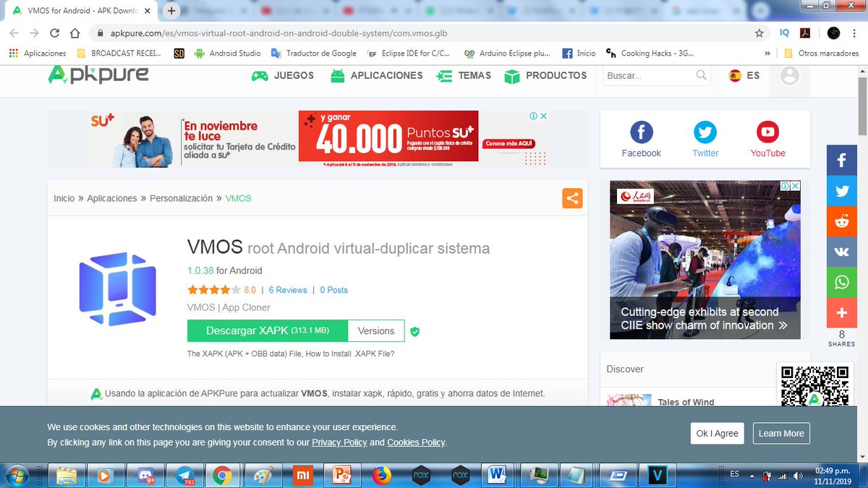This screenshot has height=488, width=868.
Task: Open Telegram from the taskbar
Action: 184,475
